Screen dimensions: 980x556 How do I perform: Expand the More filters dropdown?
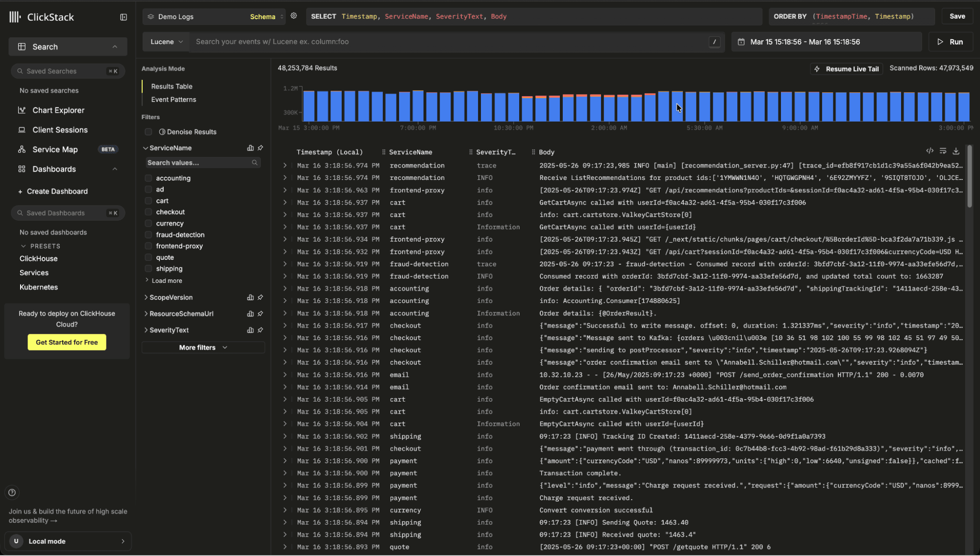point(203,347)
